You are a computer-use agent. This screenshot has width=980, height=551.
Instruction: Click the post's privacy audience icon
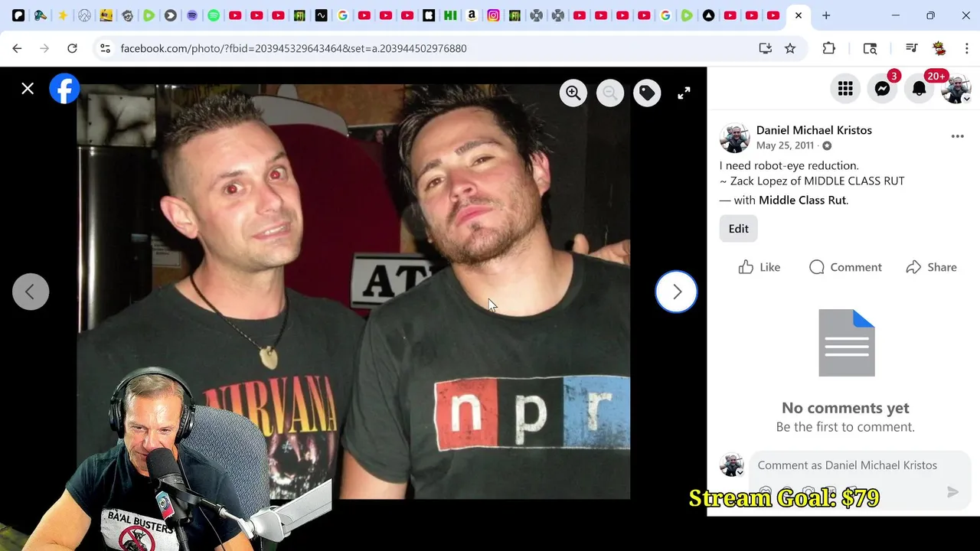827,145
